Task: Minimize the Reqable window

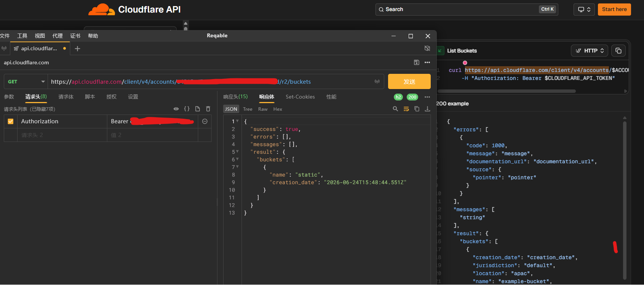Action: [393, 36]
